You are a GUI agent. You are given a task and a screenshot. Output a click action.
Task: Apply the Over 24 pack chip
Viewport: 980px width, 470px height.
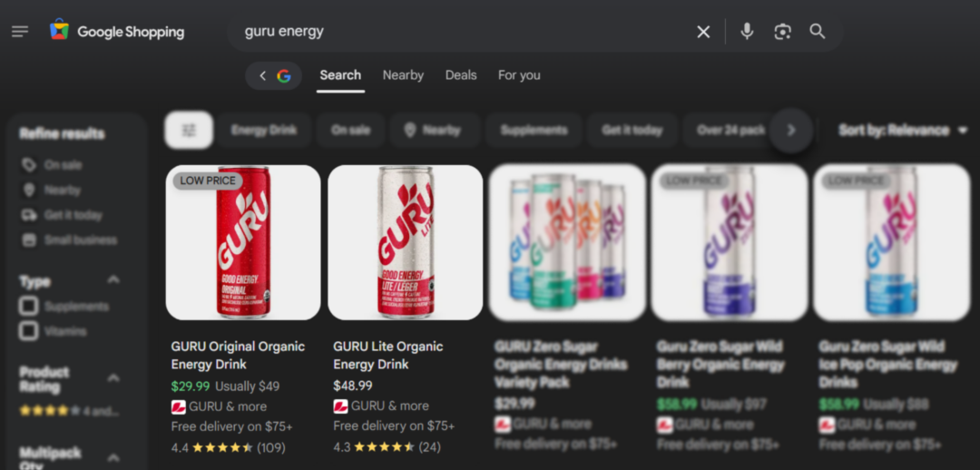[730, 130]
